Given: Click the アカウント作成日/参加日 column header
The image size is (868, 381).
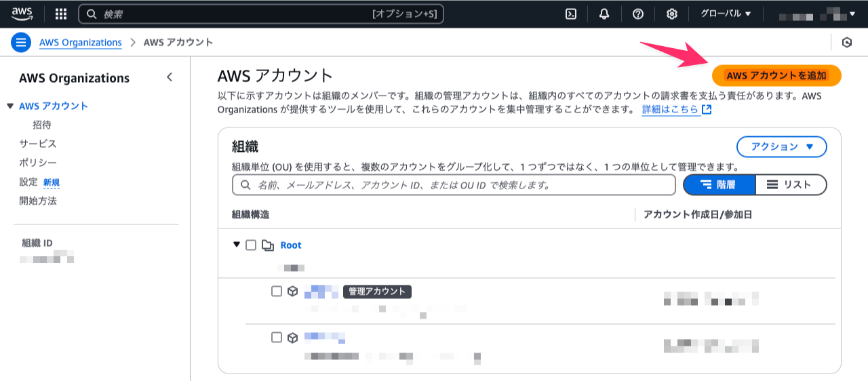Looking at the screenshot, I should [x=698, y=215].
